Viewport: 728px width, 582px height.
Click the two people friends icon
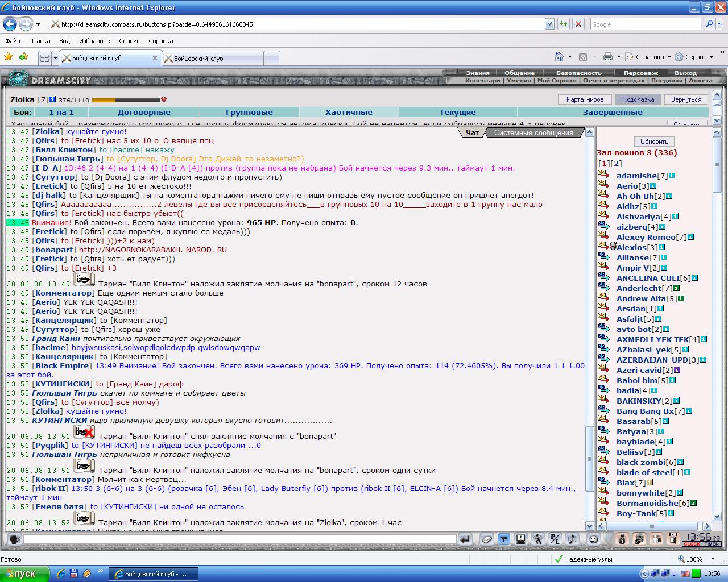(x=656, y=539)
